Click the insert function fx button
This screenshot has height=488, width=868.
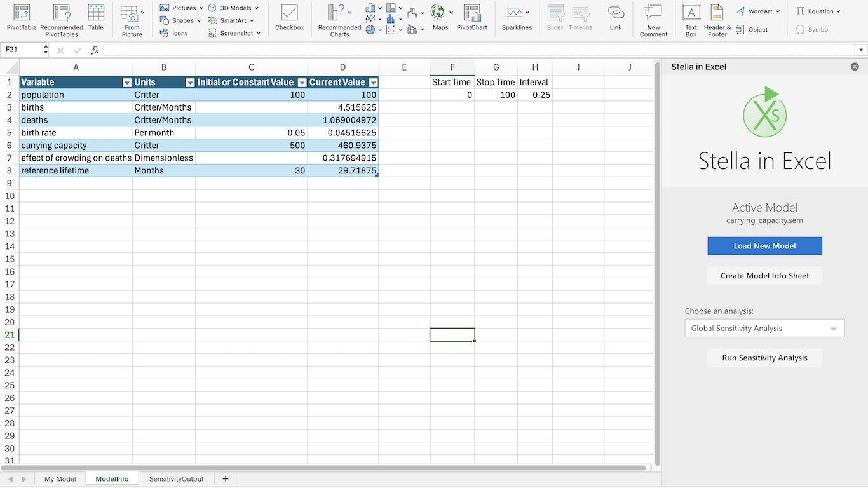coord(95,50)
